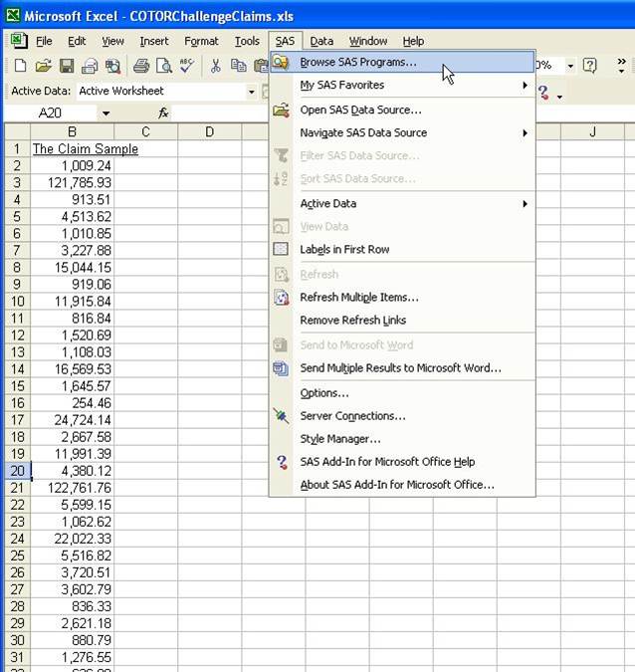Click the Server Connections plug icon

tap(281, 416)
